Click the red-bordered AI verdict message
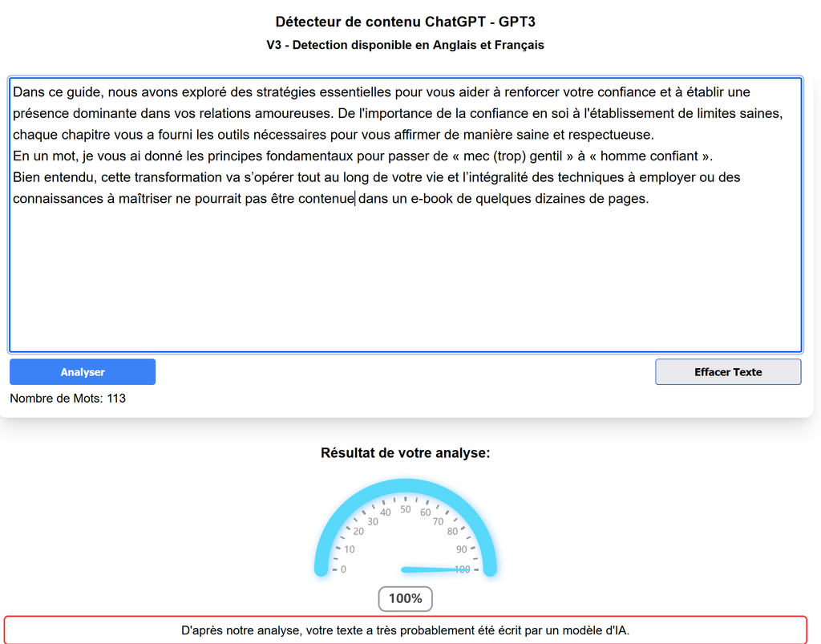821x644 pixels. pyautogui.click(x=405, y=630)
